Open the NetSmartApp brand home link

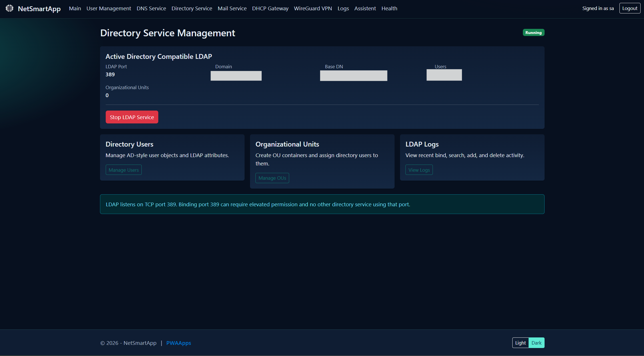[x=39, y=9]
